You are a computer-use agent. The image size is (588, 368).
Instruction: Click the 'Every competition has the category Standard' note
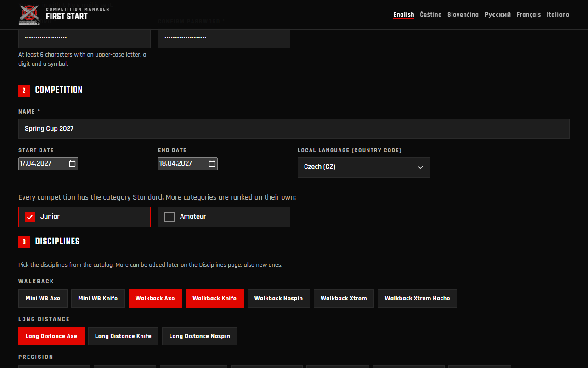(x=157, y=197)
